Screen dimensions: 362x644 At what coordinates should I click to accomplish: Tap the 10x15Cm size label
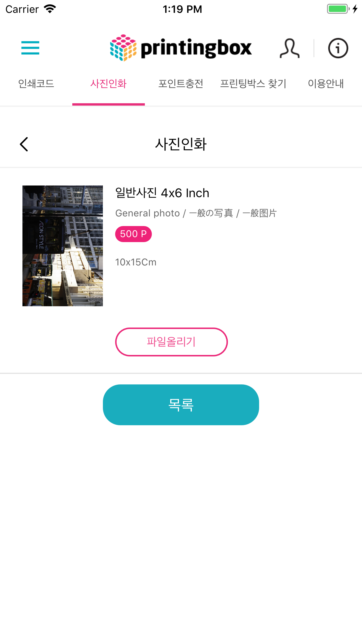click(x=136, y=262)
